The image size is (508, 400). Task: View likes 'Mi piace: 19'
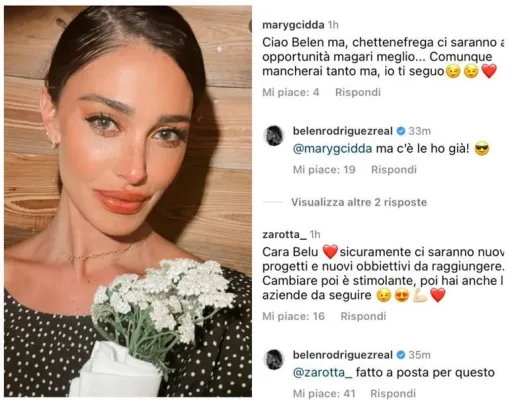pos(324,170)
